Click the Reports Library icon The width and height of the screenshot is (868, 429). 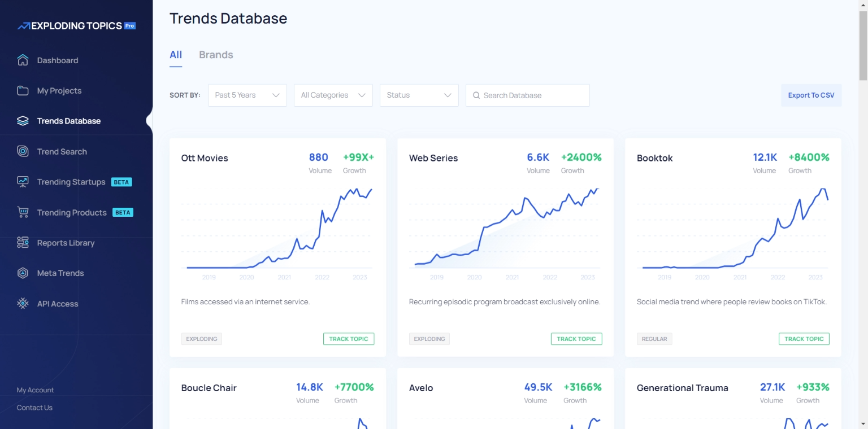pos(23,243)
